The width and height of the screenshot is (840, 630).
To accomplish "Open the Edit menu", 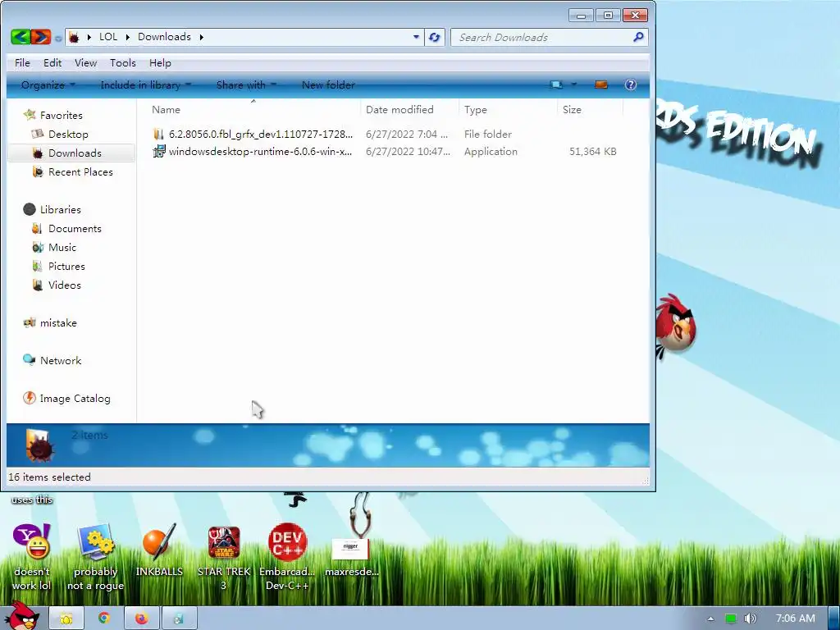I will pyautogui.click(x=52, y=62).
